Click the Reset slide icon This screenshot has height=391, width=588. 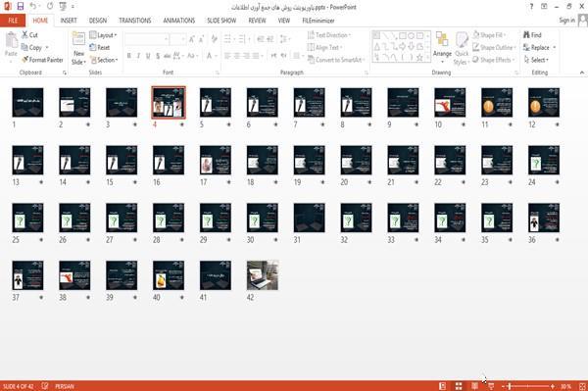click(x=93, y=47)
